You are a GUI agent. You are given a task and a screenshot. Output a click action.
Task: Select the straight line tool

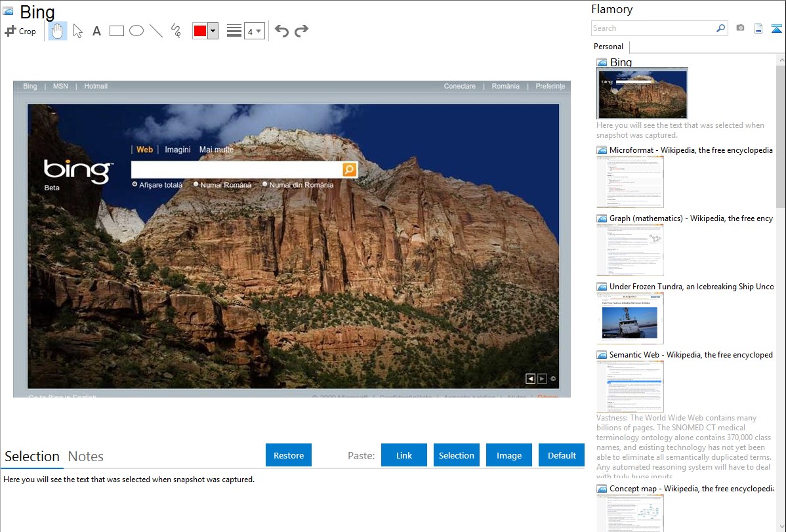(x=156, y=31)
